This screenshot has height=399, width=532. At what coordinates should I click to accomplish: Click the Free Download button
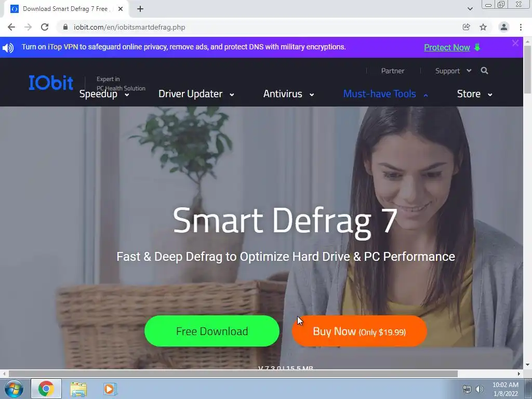[x=212, y=331]
